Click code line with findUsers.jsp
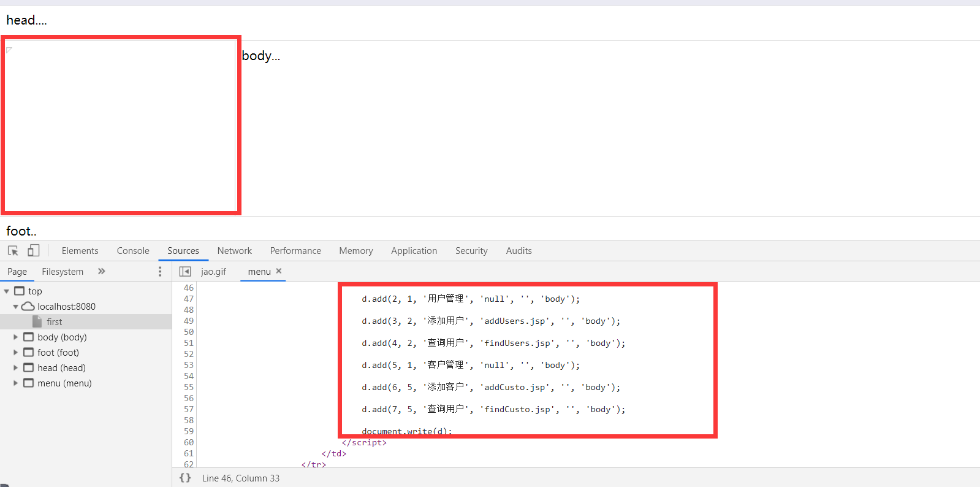 (493, 343)
